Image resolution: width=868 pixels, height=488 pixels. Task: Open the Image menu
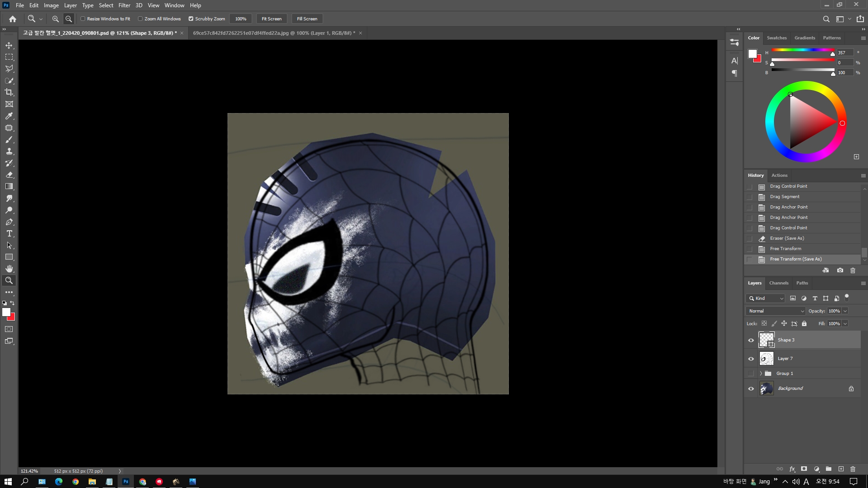[x=51, y=5]
